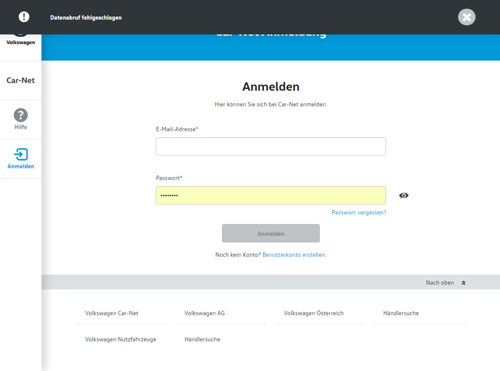
Task: Open Händlersuche link beside Volkswagen Österreich
Action: point(401,313)
